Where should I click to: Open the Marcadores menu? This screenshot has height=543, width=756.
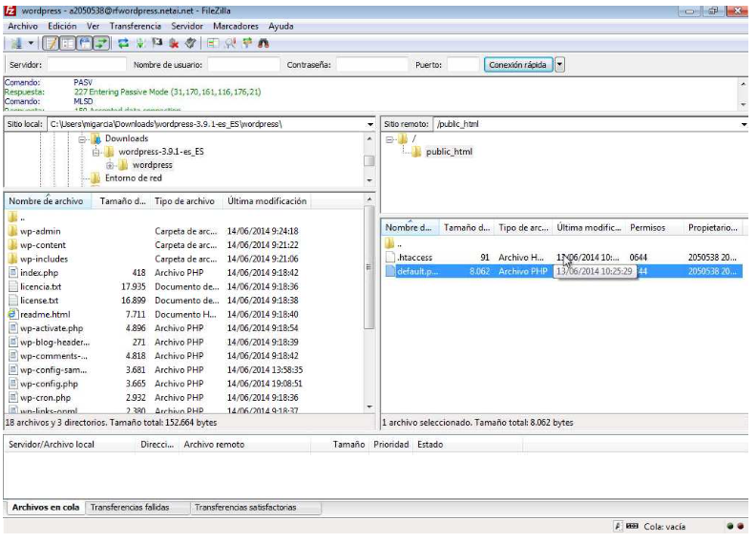pos(236,26)
